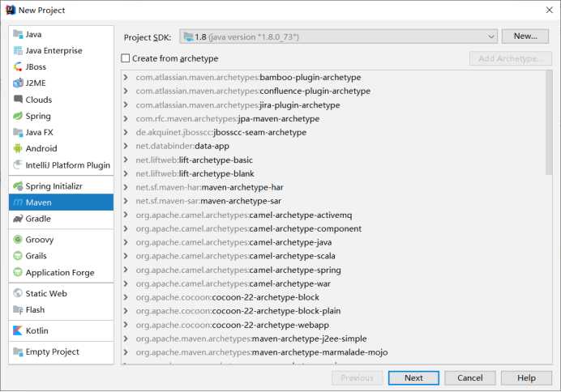This screenshot has width=561, height=392.
Task: Choose the Java Enterprise icon
Action: pos(18,51)
